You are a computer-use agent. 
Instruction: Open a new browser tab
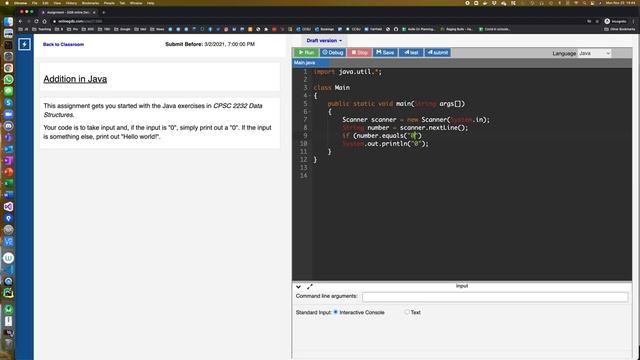[104, 13]
